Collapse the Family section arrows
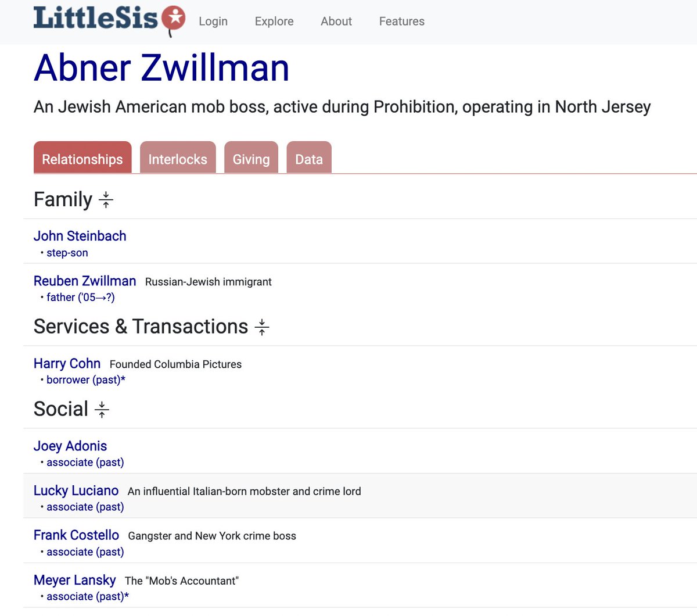 coord(106,199)
